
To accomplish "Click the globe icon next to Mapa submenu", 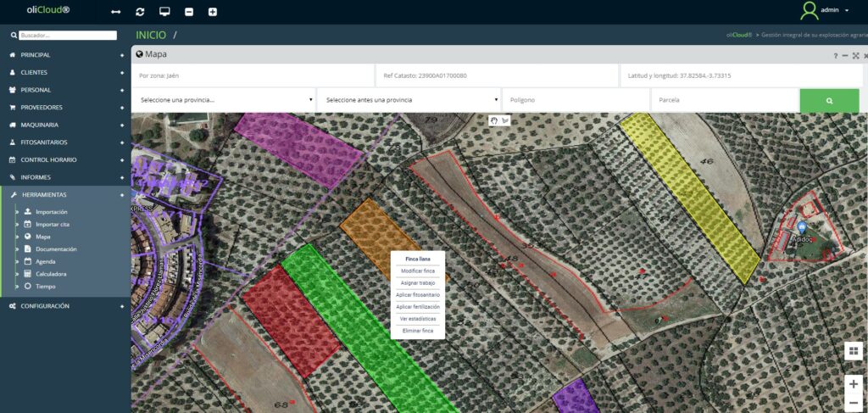I will [28, 237].
